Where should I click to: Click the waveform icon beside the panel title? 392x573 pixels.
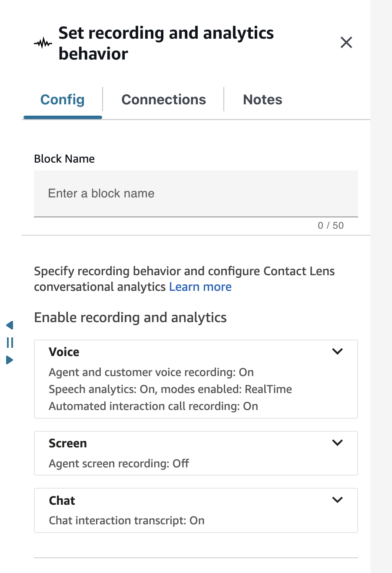pos(43,43)
